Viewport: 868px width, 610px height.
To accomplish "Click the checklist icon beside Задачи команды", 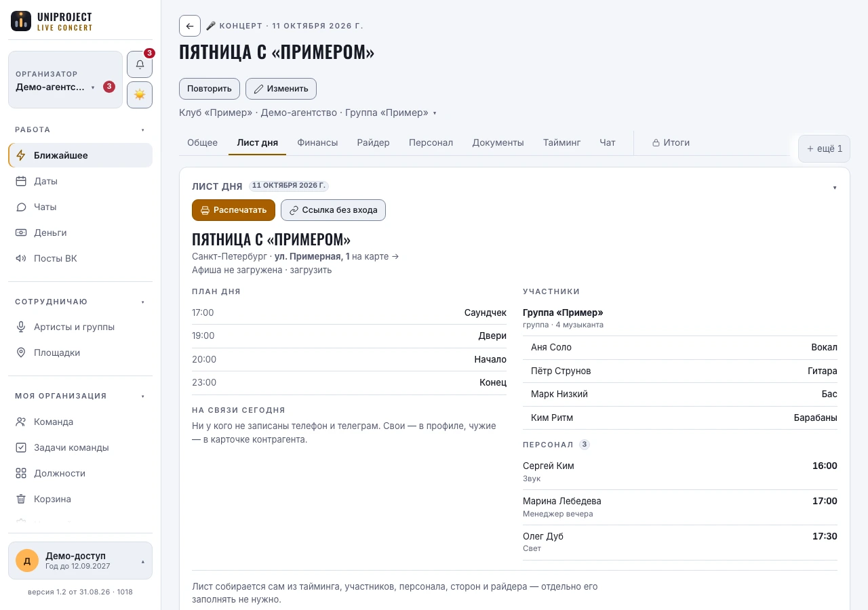I will (21, 447).
